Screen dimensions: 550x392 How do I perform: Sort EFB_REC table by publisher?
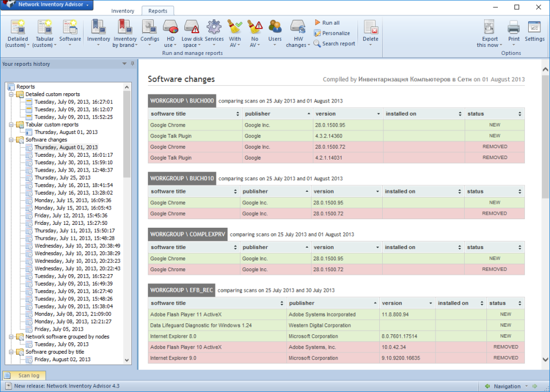pos(332,303)
